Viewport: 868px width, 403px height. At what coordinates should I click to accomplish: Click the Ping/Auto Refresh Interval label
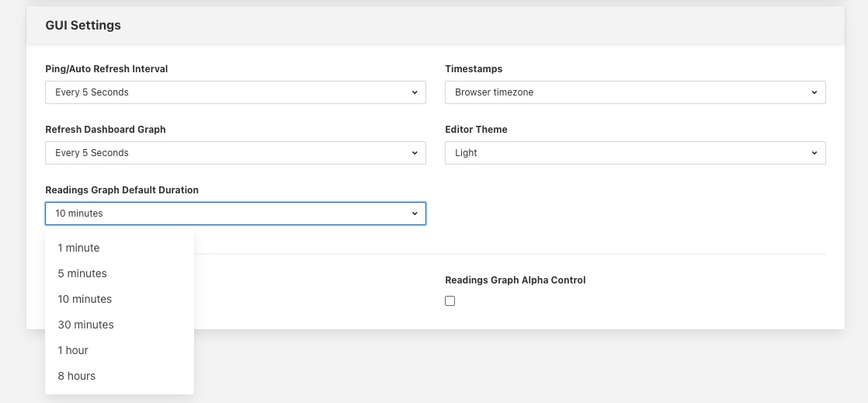(x=107, y=69)
